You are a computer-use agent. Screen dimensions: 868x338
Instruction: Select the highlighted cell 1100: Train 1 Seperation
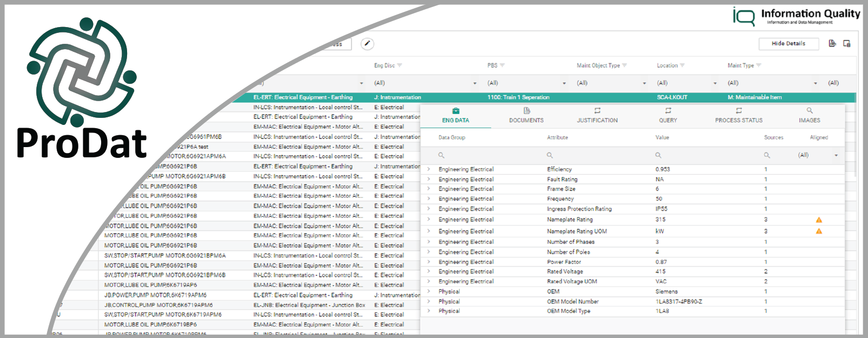pyautogui.click(x=518, y=97)
